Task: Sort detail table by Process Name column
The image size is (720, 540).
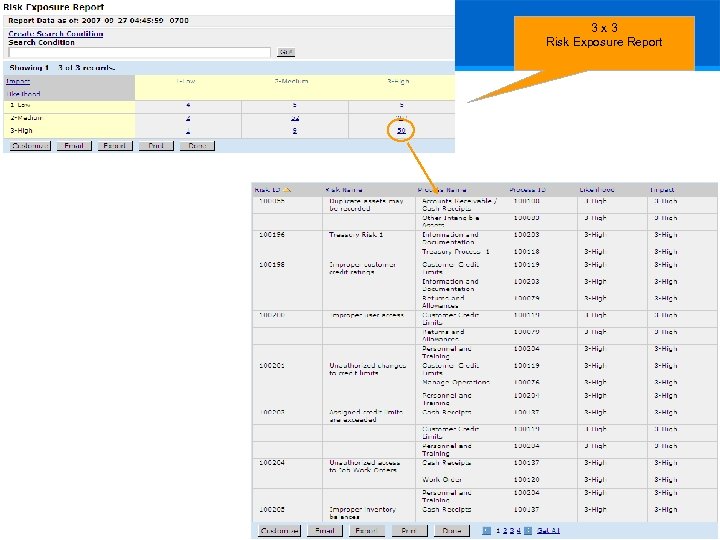Action: pos(442,190)
